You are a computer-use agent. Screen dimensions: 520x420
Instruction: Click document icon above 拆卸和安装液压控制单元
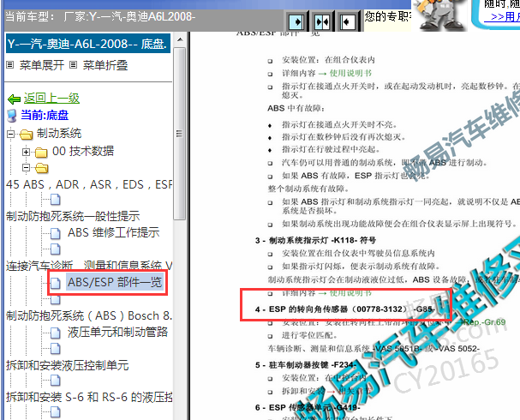pos(56,349)
